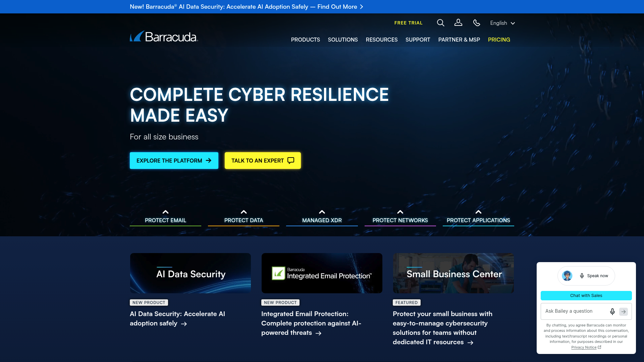Click NEW PRODUCT badge under Integrated Email Protection
Viewport: 644px width, 362px height.
point(280,302)
